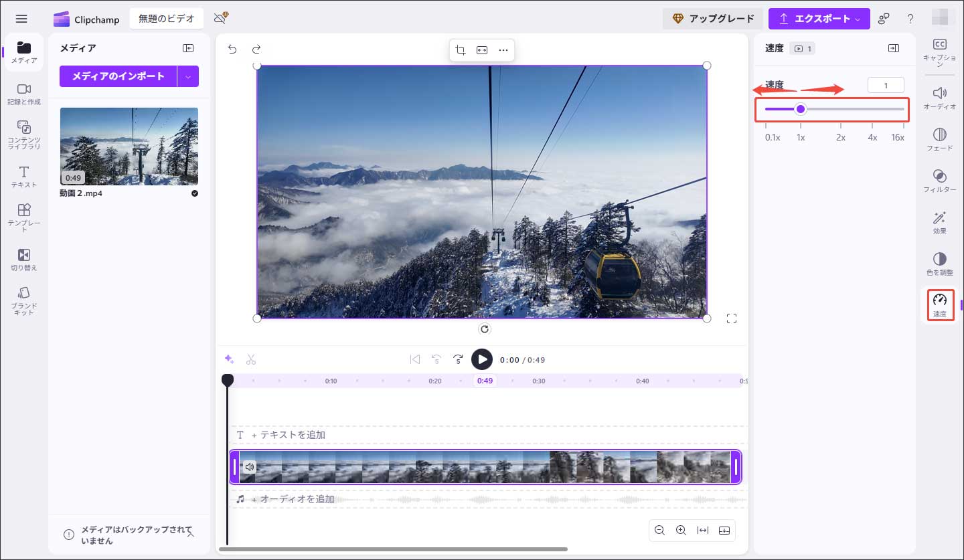Viewport: 964px width, 560px height.
Task: Open the hamburger menu in the top-left corner
Action: point(21,18)
